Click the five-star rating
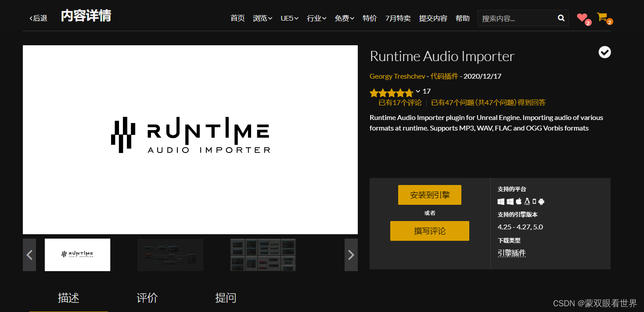Image resolution: width=644 pixels, height=312 pixels. pyautogui.click(x=392, y=93)
